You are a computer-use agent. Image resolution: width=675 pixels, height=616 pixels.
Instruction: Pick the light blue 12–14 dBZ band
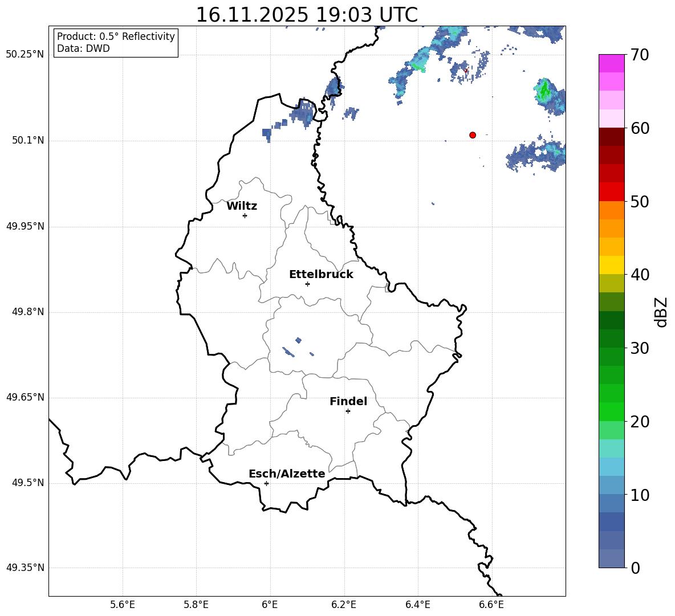pos(611,467)
